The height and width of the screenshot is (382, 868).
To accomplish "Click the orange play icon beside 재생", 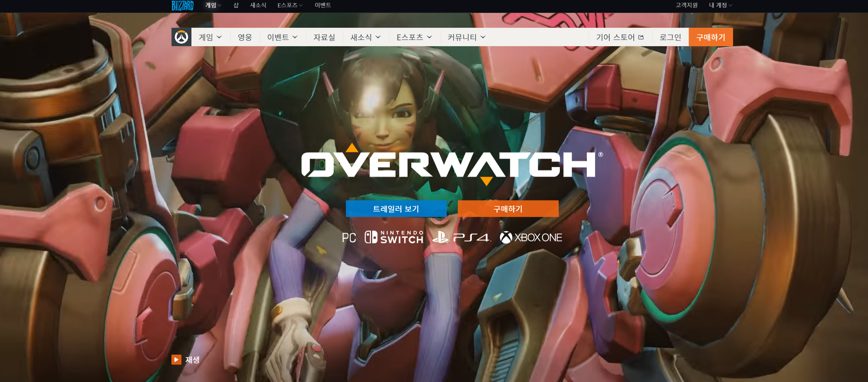I will pyautogui.click(x=176, y=359).
